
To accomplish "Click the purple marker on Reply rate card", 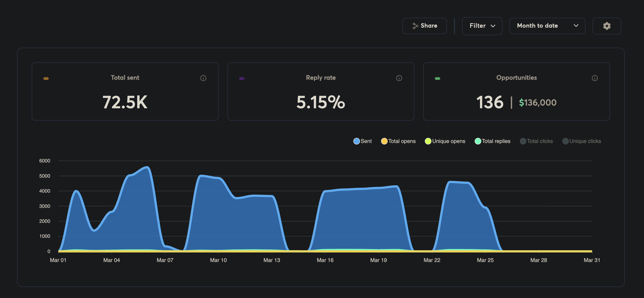I will (x=242, y=79).
